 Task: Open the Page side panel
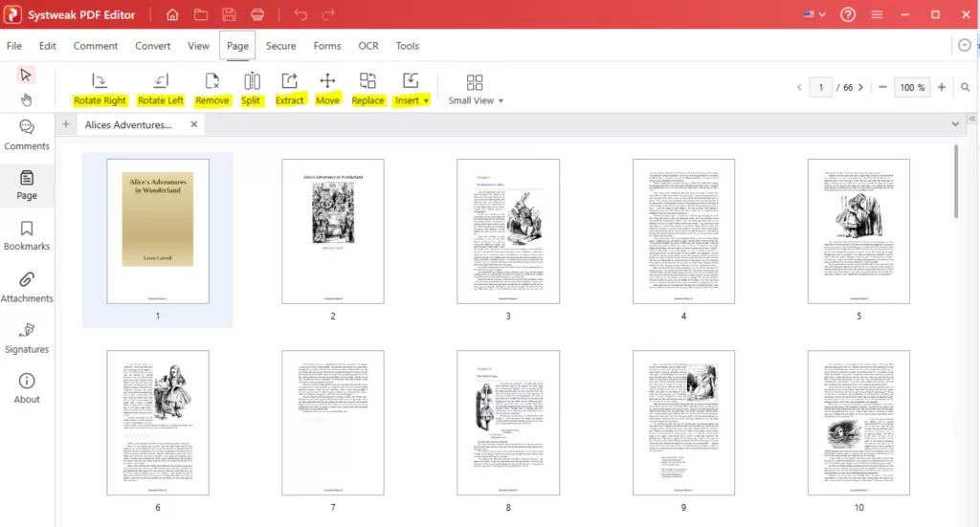pyautogui.click(x=26, y=185)
